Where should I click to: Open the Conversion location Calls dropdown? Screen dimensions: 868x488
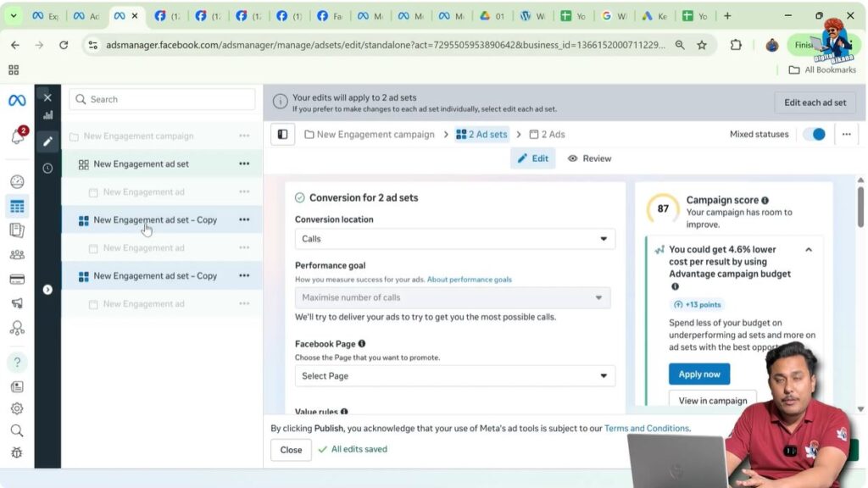(454, 238)
